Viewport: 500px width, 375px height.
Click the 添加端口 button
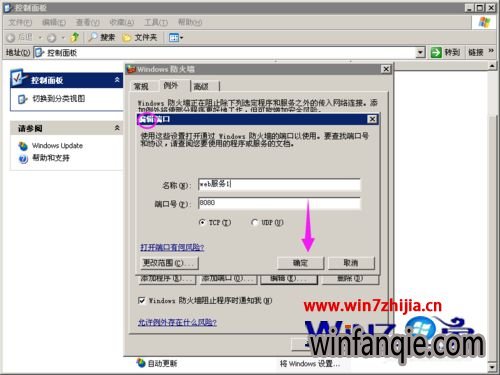[228, 279]
